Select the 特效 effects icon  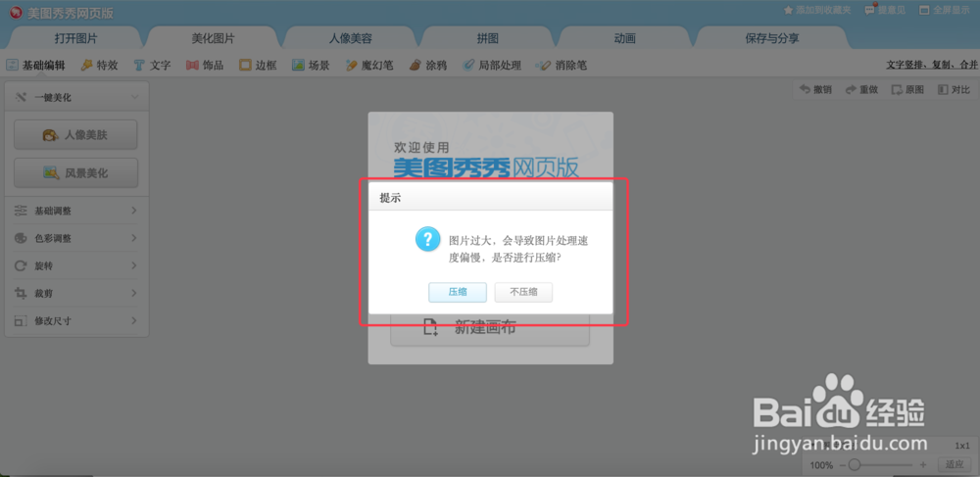click(87, 65)
